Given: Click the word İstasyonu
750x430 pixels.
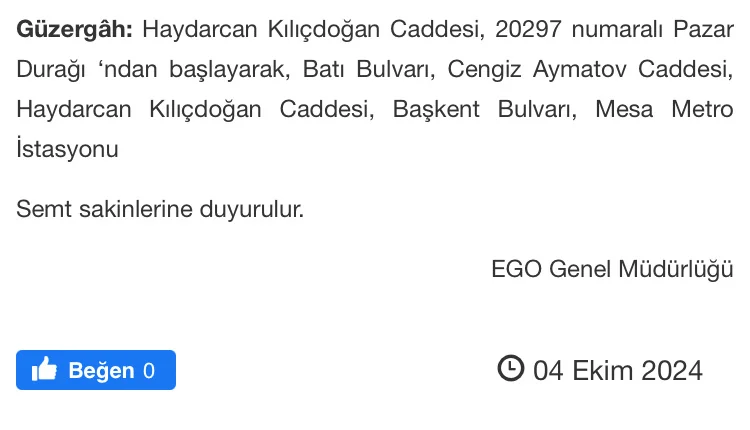Looking at the screenshot, I should coord(68,150).
